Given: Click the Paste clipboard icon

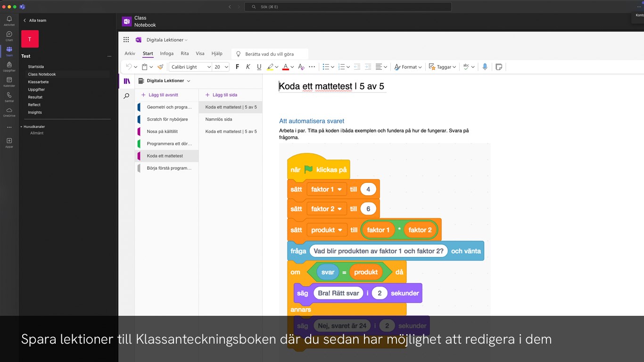Looking at the screenshot, I should click(145, 67).
